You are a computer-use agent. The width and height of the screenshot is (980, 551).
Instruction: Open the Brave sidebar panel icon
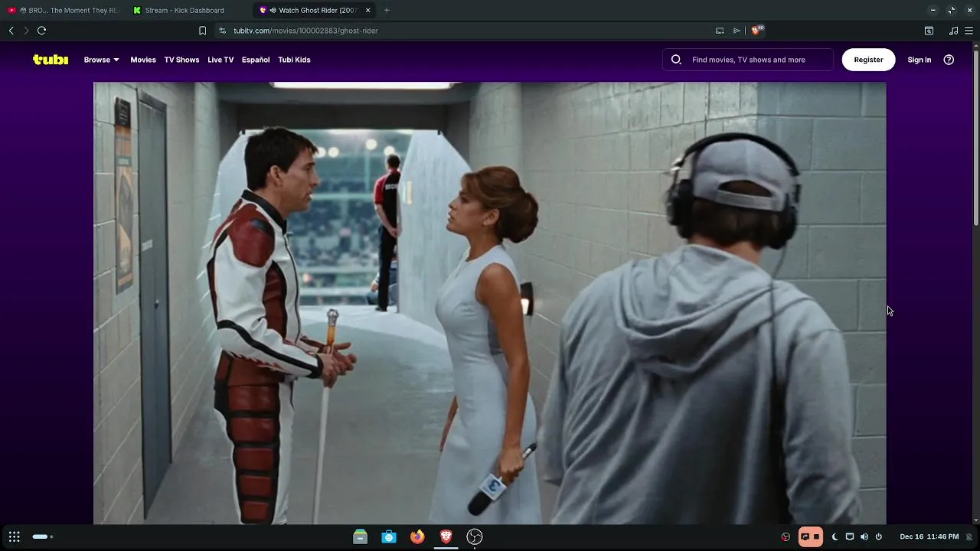[x=929, y=31]
